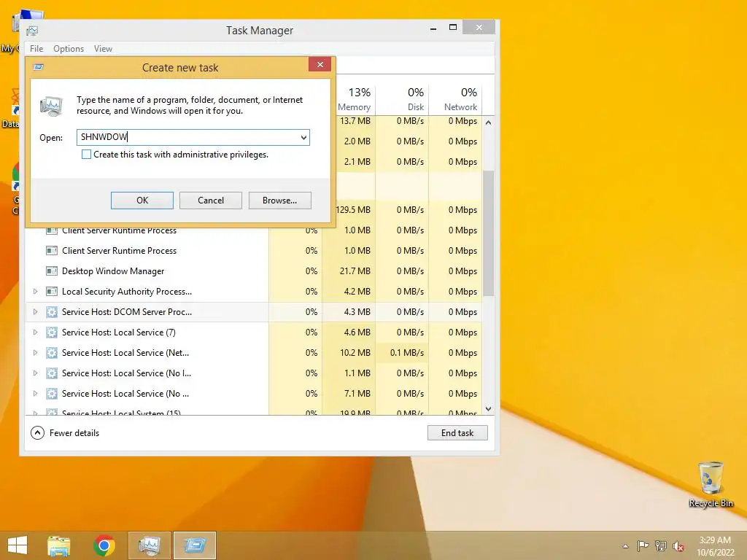
Task: Open the Open field dropdown arrow
Action: click(303, 138)
